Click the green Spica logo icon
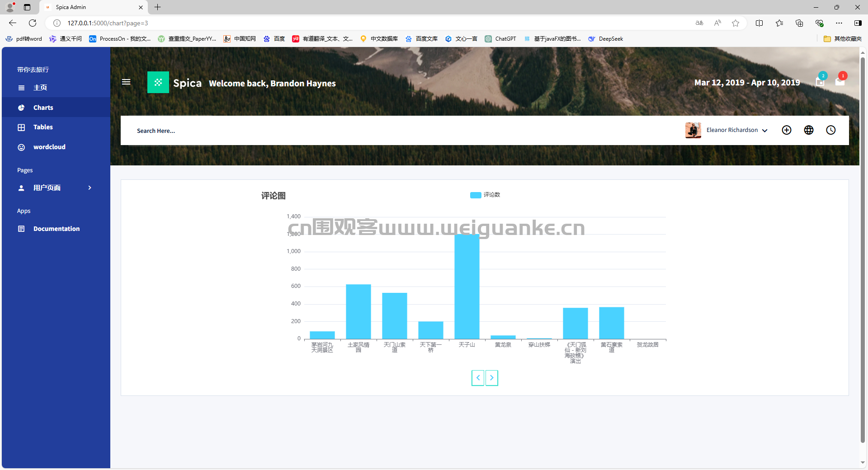 pos(158,82)
